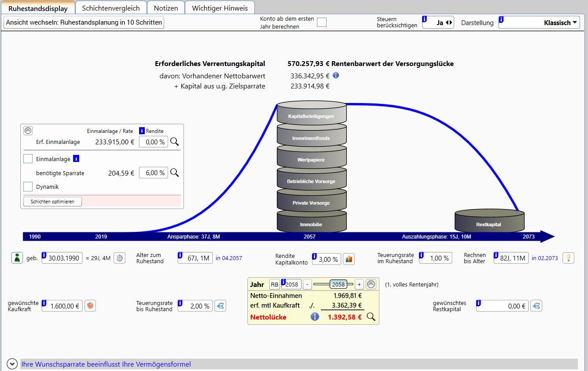Image resolution: width=588 pixels, height=371 pixels.
Task: Collapse the Jahr details panel
Action: (x=371, y=284)
